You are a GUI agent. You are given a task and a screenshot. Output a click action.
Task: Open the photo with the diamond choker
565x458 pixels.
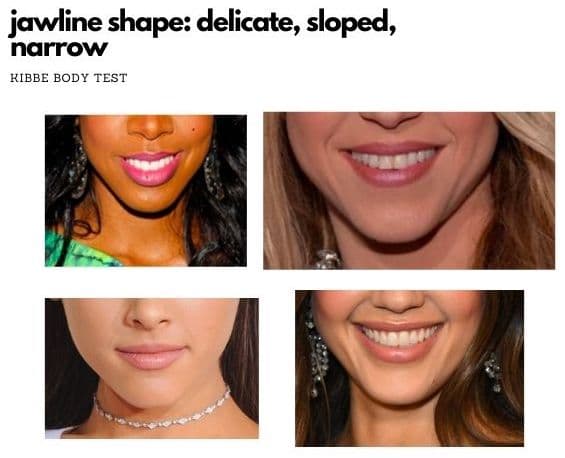(152, 368)
